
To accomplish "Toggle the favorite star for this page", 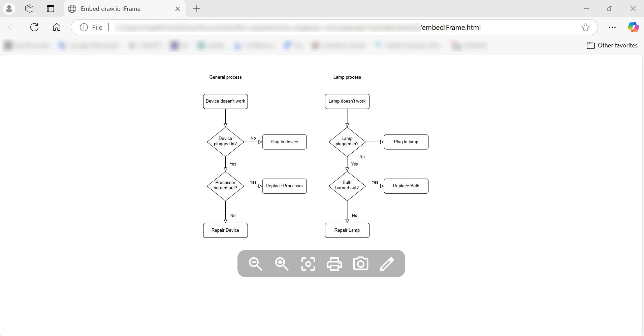I will (586, 27).
